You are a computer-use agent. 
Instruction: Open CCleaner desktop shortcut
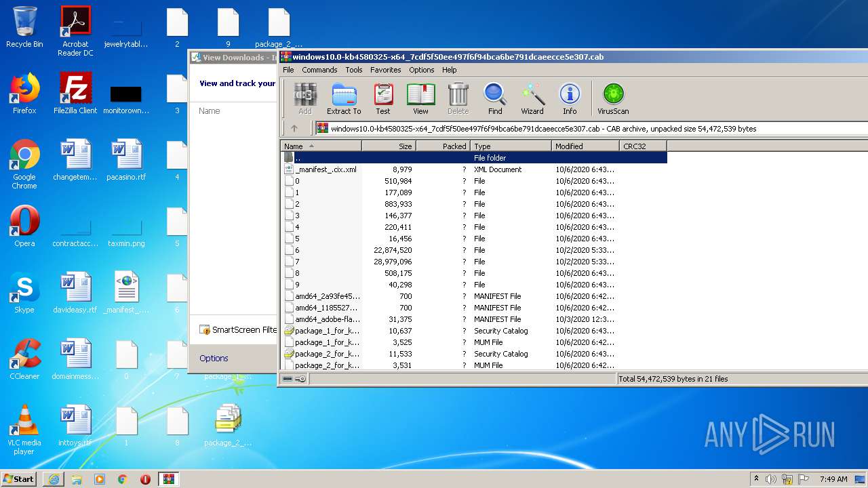click(24, 359)
